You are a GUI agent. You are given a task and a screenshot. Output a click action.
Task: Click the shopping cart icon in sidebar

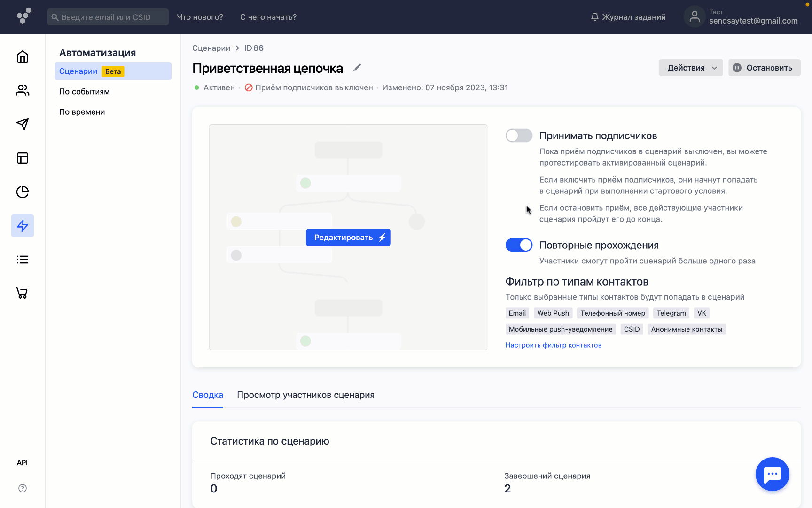22,293
